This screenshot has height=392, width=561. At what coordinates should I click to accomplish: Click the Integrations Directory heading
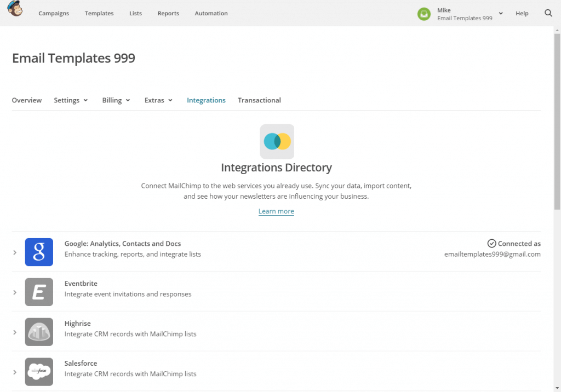(277, 168)
